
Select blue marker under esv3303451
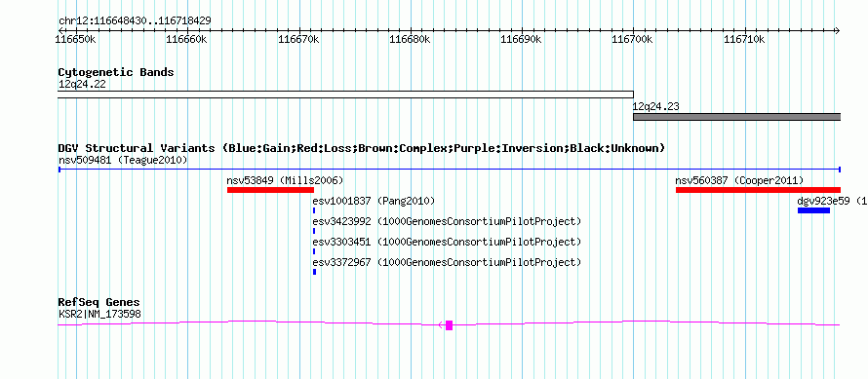[x=314, y=251]
